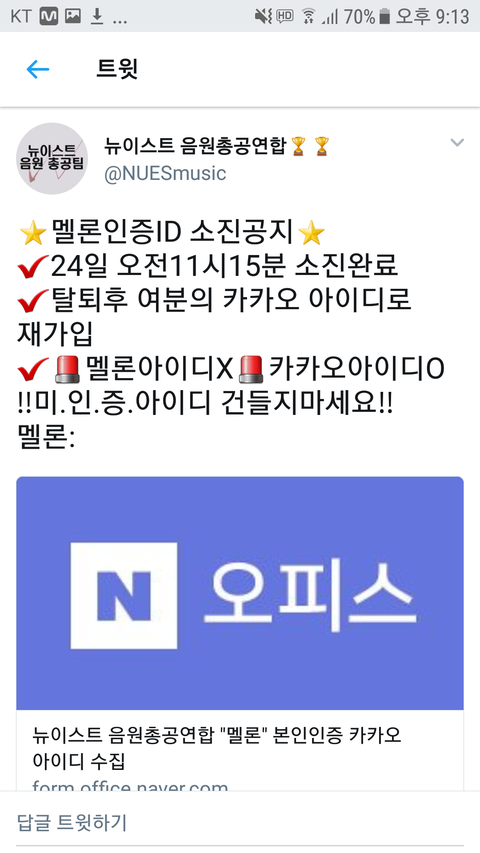Tap the 뉴이스트 음원총공연합 display name

click(195, 145)
